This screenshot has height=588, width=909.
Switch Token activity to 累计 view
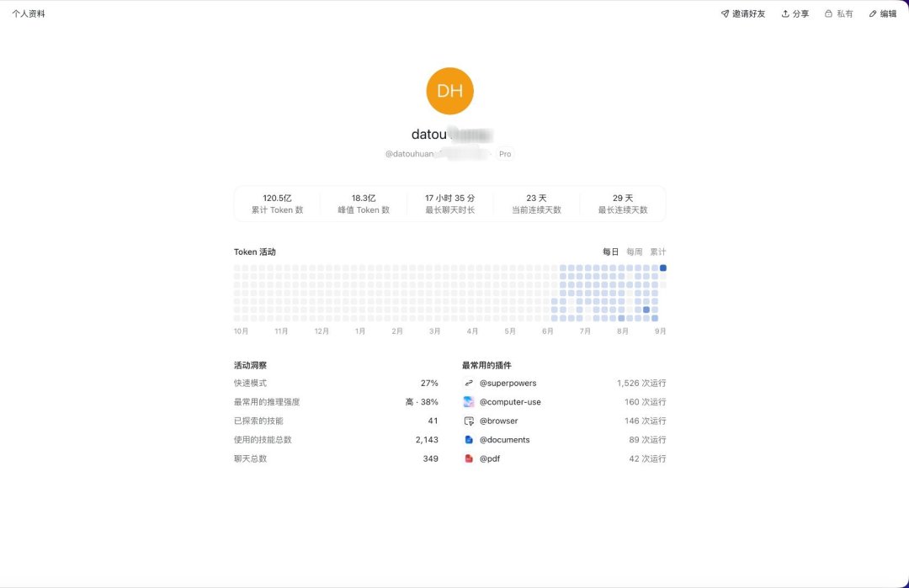point(658,252)
